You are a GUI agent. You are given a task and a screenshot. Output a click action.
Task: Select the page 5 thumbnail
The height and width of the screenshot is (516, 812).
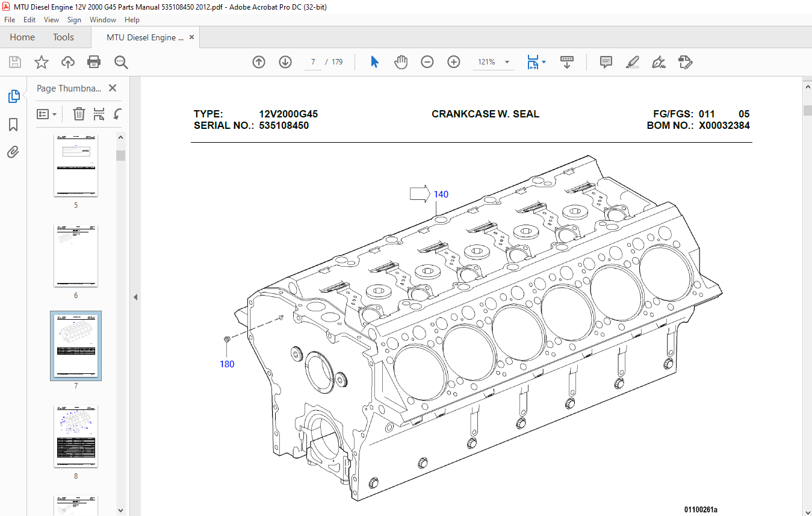pyautogui.click(x=76, y=166)
